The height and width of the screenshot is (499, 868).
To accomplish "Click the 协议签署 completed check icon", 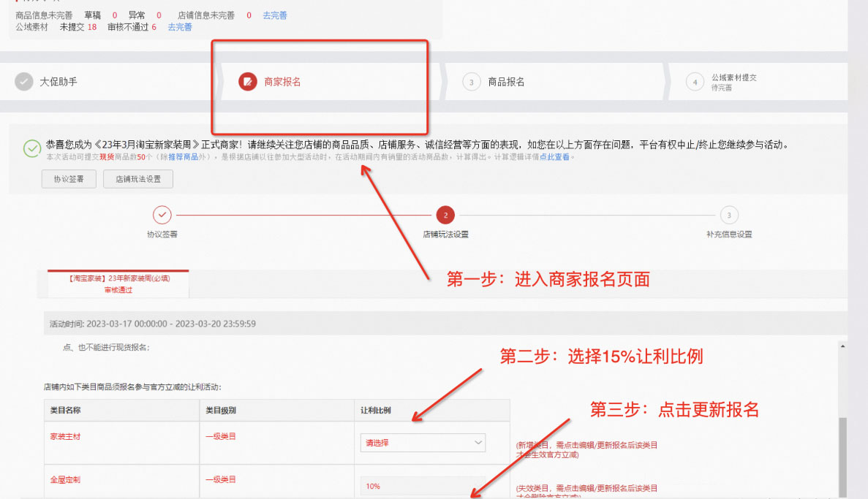I will tap(162, 216).
